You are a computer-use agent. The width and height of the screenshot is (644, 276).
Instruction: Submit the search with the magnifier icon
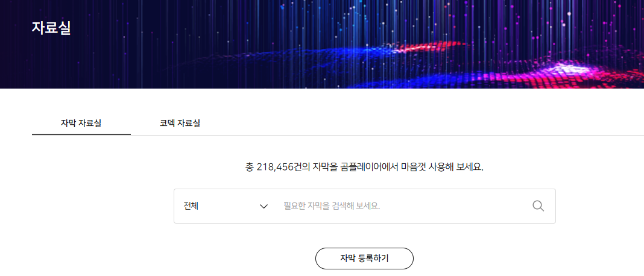[538, 205]
